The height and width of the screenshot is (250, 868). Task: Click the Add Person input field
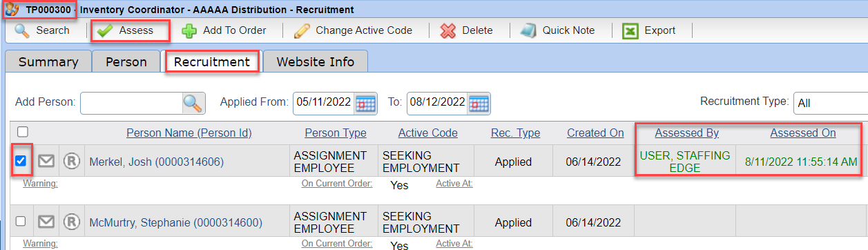tap(131, 103)
